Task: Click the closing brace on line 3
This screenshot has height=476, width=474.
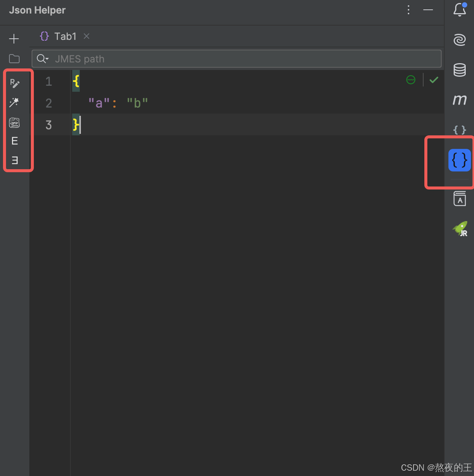Action: [x=76, y=124]
